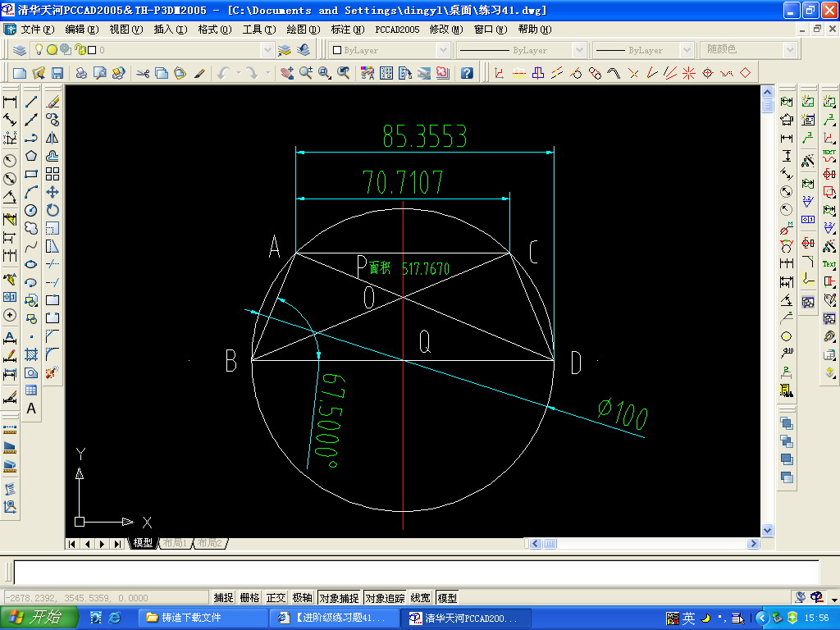Toggle 栅格 grid display in status bar
This screenshot has height=630, width=840.
pos(249,598)
